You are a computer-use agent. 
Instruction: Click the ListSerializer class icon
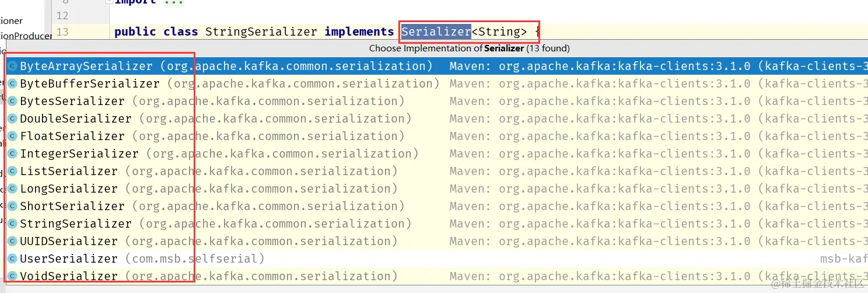coord(12,171)
